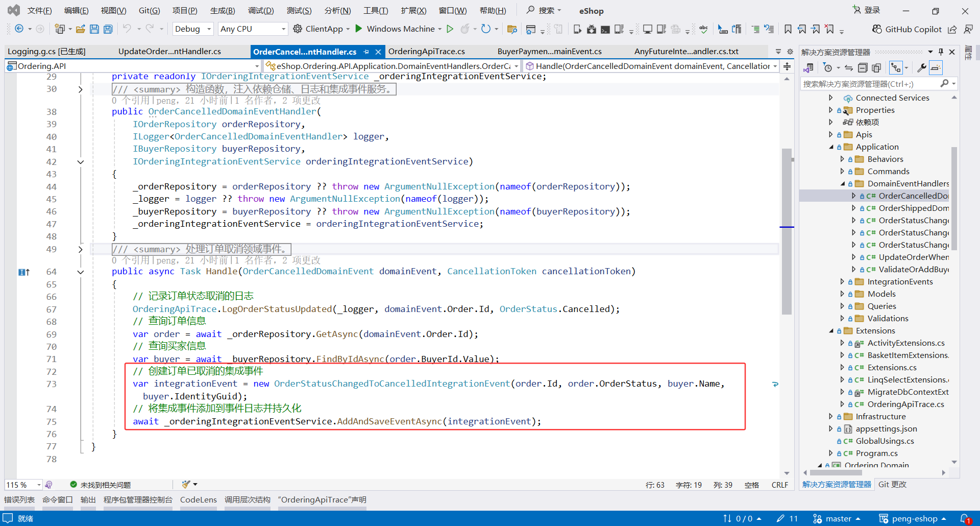Jump to the next bookmark
The image size is (980, 526).
pyautogui.click(x=816, y=29)
